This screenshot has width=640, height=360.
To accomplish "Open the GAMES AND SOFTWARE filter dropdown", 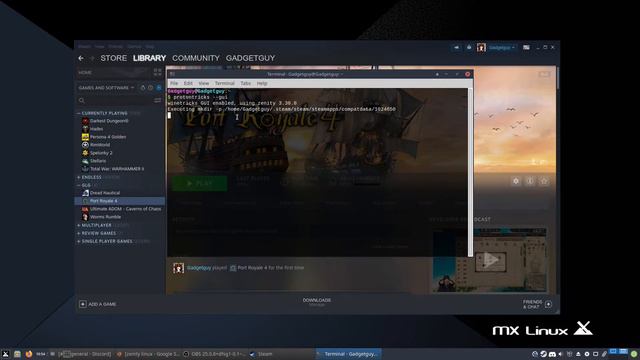I will [x=106, y=88].
